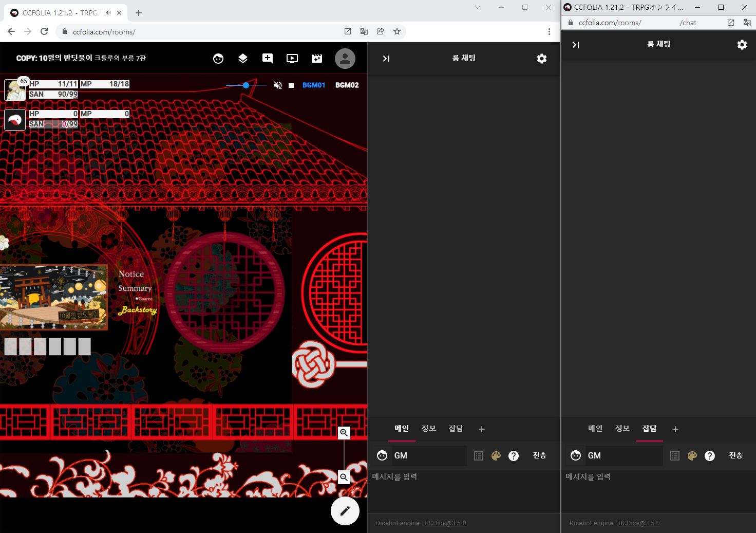Click the add scenario text plus icon

point(268,59)
